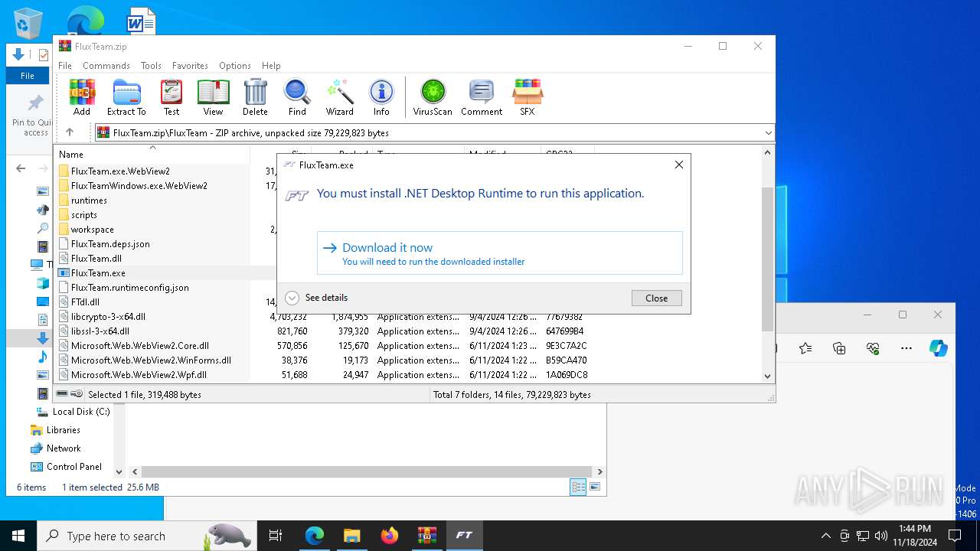Click the taskbar clock showing 1:44 PM
Image resolution: width=980 pixels, height=551 pixels.
(915, 536)
